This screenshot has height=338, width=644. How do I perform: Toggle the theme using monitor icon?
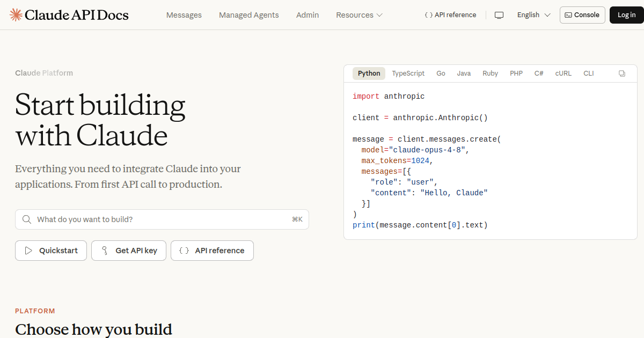point(499,15)
